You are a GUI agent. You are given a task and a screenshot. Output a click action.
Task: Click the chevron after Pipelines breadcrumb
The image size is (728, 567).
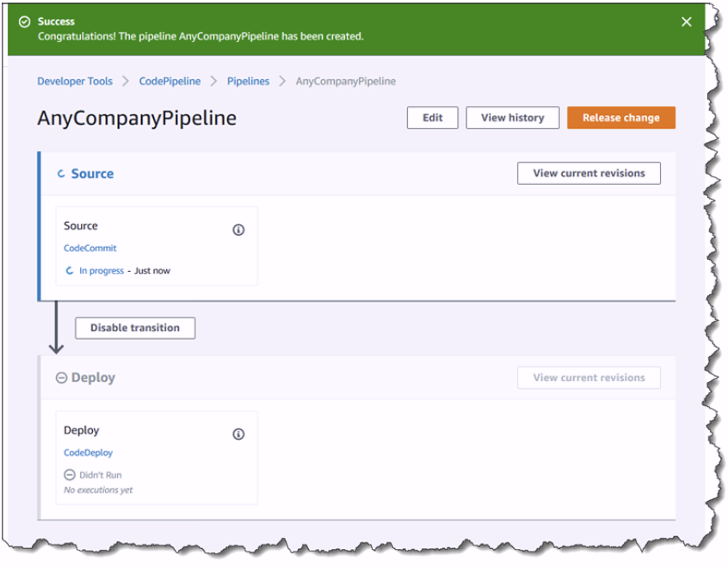tap(282, 81)
